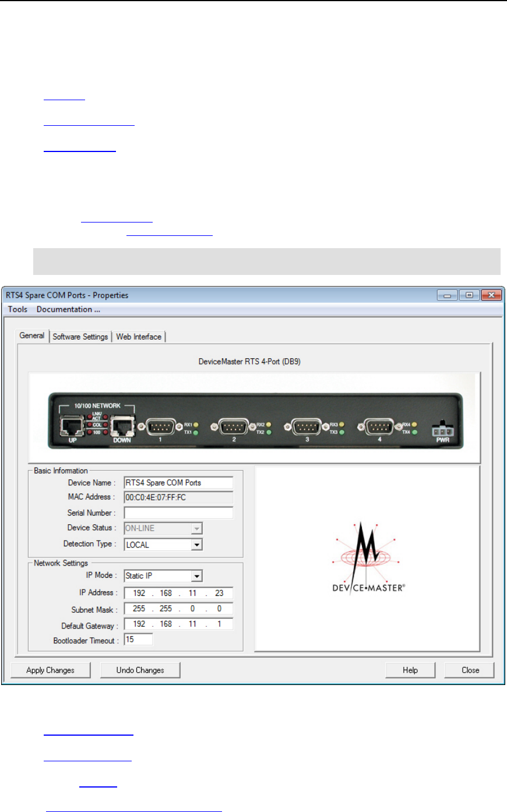
Task: Open the Documentation ... menu
Action: click(x=68, y=309)
